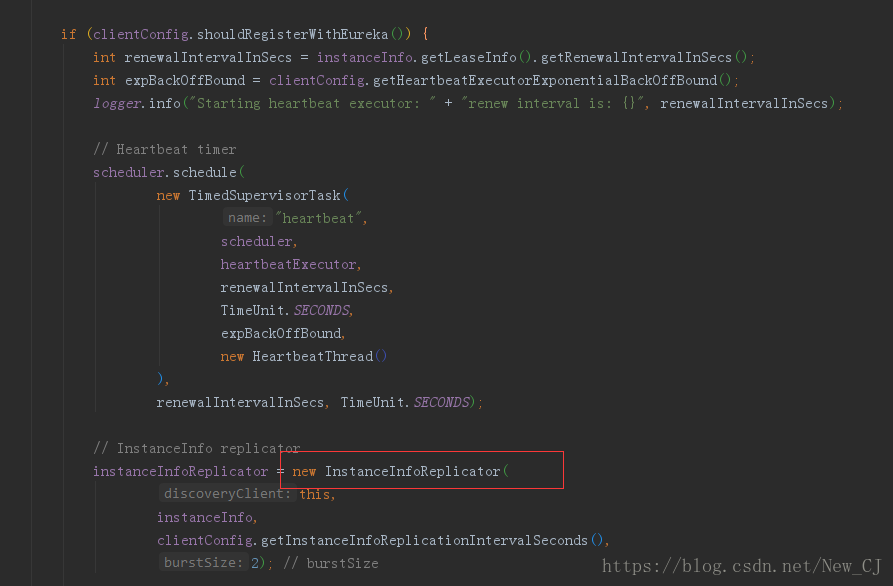Click scheduler argument inside TimedSupervisorTask
The height and width of the screenshot is (586, 893).
coord(256,241)
